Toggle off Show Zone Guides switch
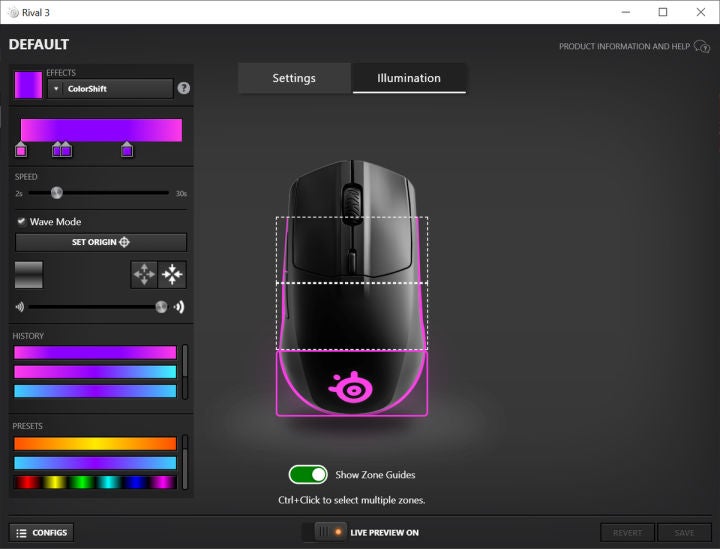Screen dimensions: 720x549 (308, 474)
